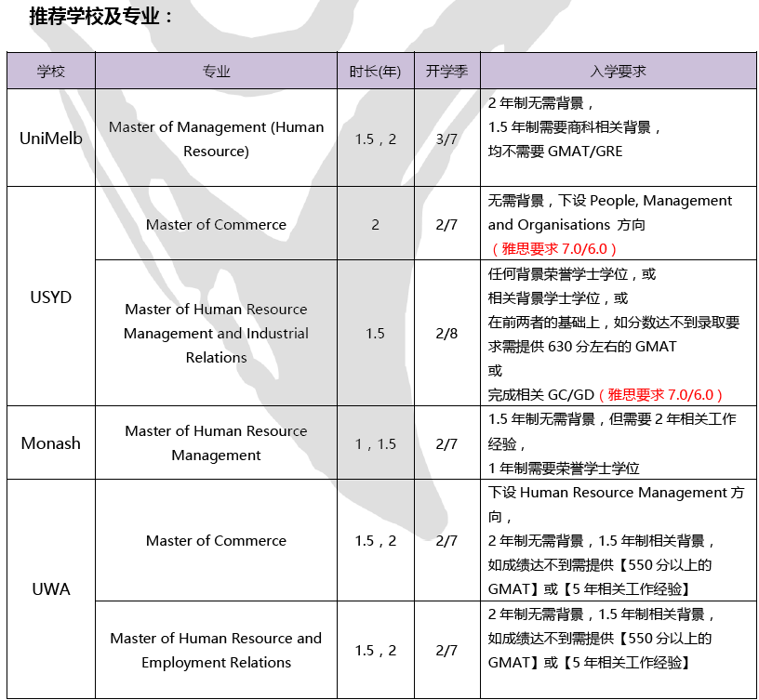Viewport: 759px width, 700px height.
Task: Select USYD Master of Commerce cell
Action: pos(216,224)
